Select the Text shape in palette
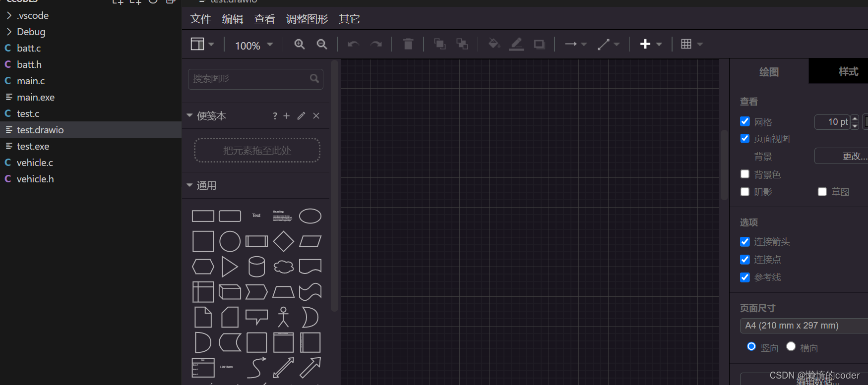This screenshot has width=868, height=385. tap(256, 216)
